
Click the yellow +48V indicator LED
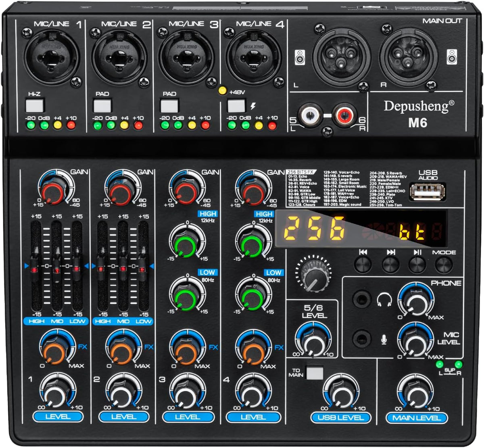tap(222, 91)
